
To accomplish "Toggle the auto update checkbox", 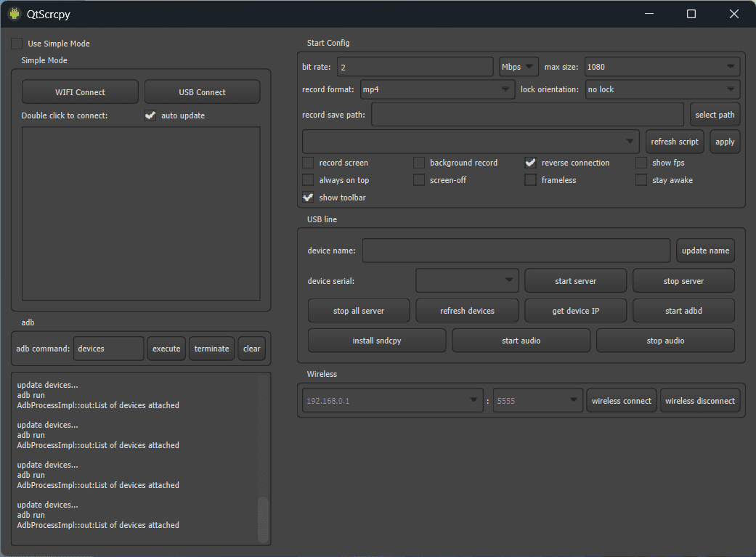I will pos(150,115).
